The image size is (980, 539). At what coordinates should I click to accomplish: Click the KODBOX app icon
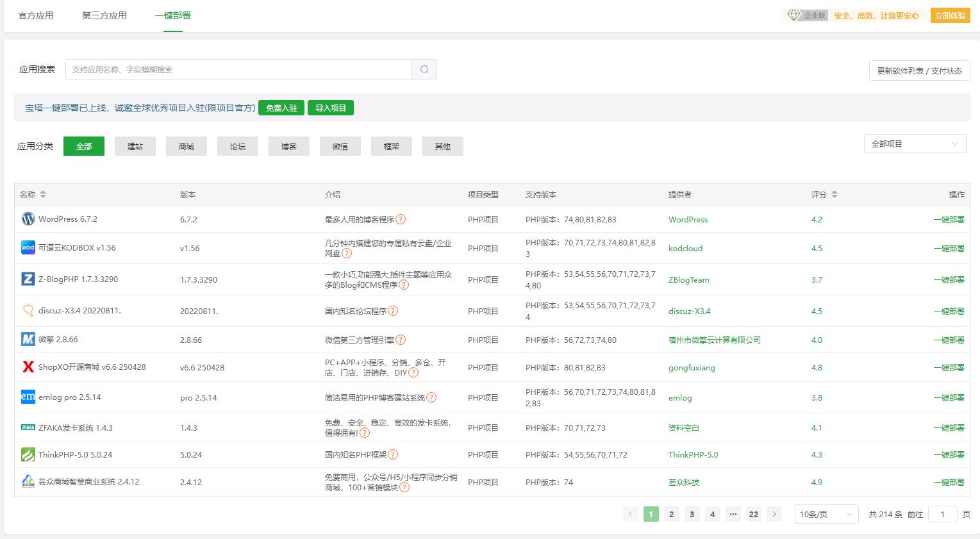point(28,247)
